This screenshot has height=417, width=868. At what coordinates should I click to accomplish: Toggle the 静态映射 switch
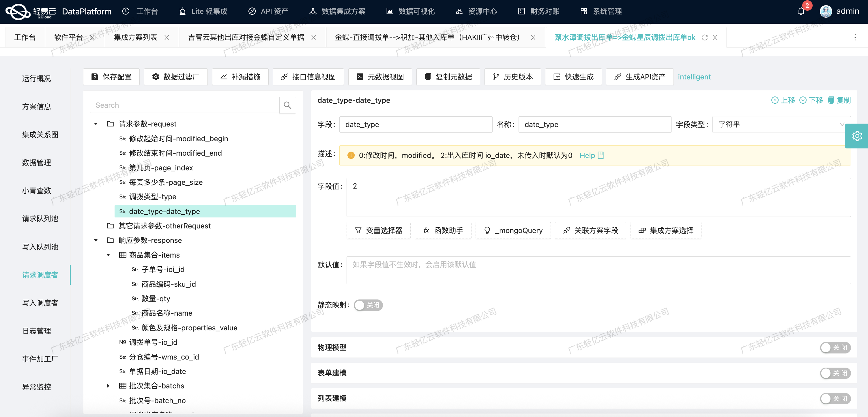[368, 305]
